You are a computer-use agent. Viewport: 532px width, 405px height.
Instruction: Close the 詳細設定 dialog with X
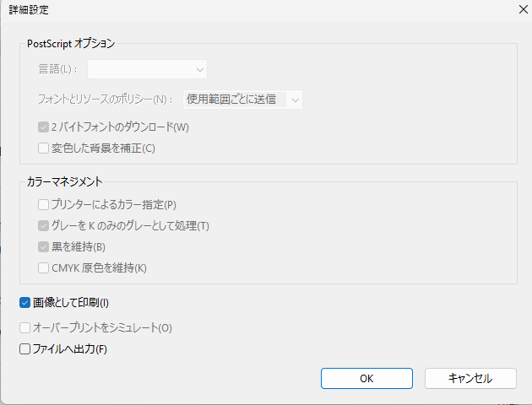515,9
